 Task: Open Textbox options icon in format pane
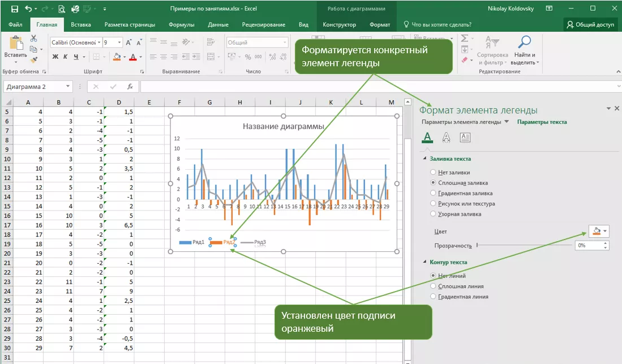click(x=465, y=138)
